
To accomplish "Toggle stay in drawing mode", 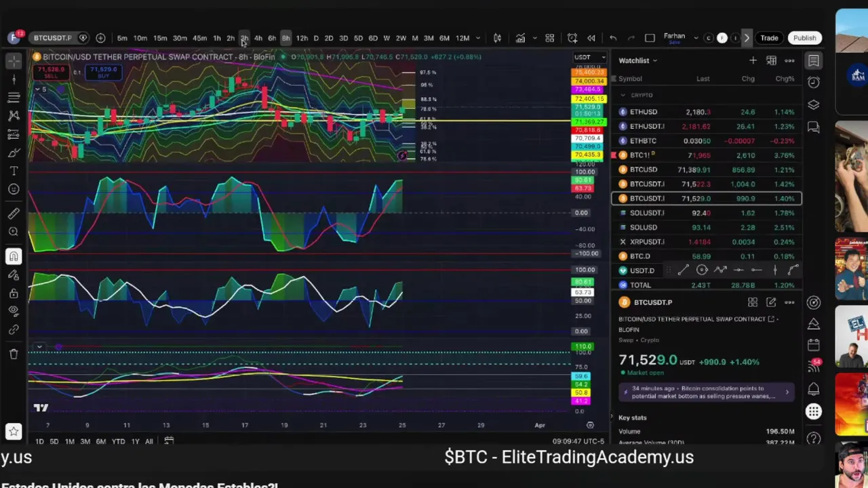I will point(14,274).
